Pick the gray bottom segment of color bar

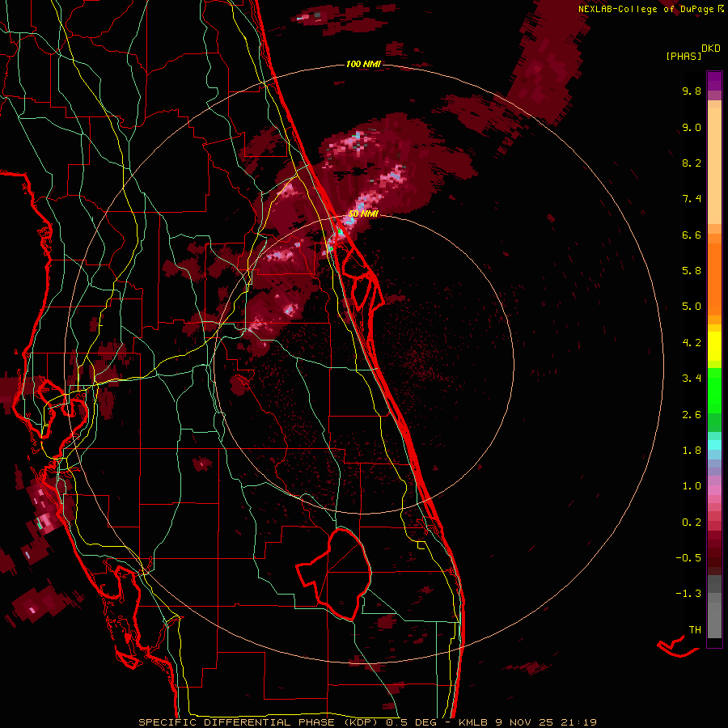[x=714, y=620]
